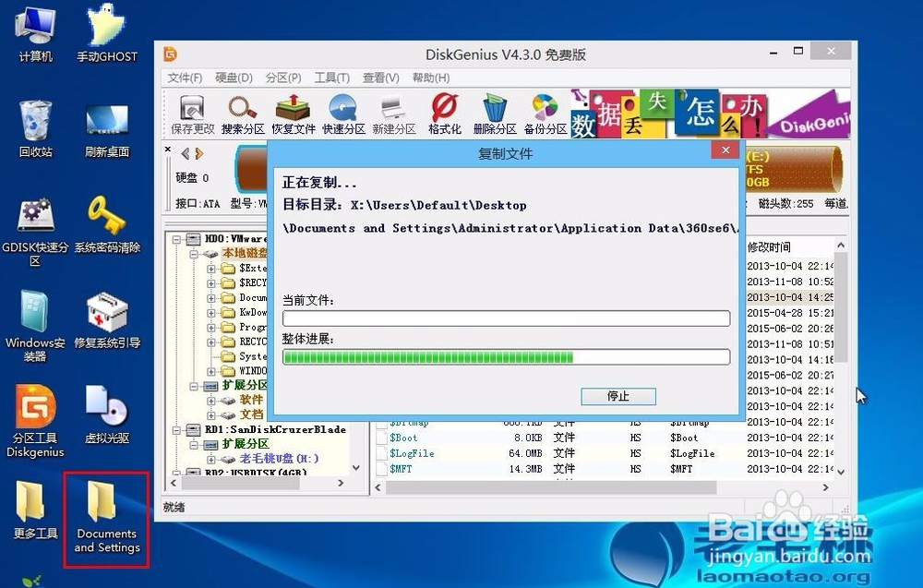Launch Windows安装器 shortcut
The image size is (923, 588).
point(35,326)
